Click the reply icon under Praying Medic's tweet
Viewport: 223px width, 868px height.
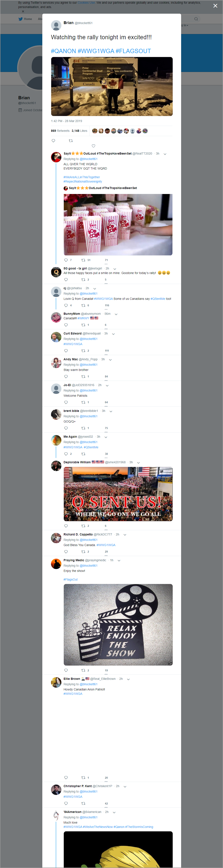[x=66, y=670]
